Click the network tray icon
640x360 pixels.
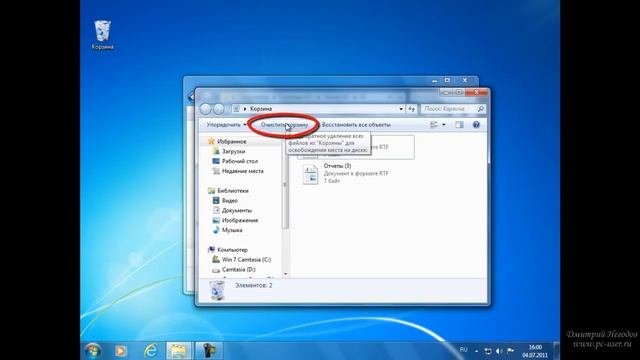click(x=488, y=351)
